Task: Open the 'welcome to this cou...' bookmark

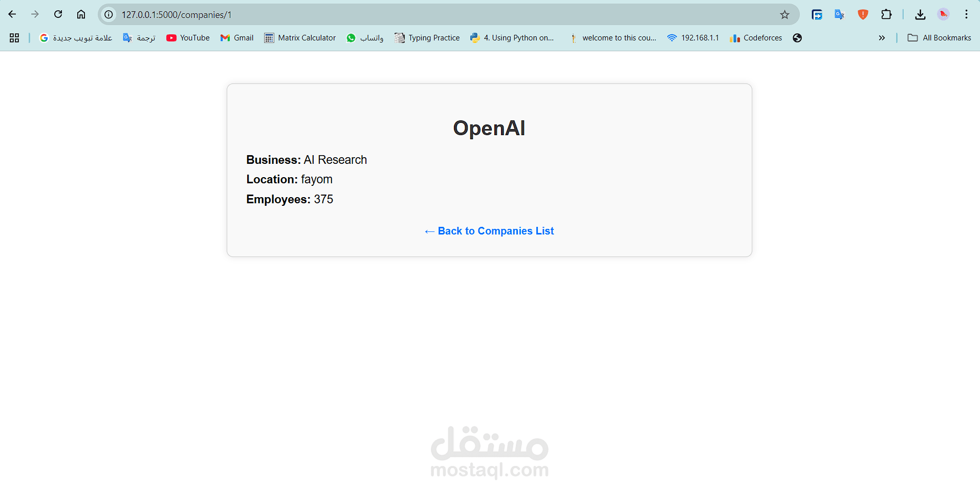Action: (613, 38)
